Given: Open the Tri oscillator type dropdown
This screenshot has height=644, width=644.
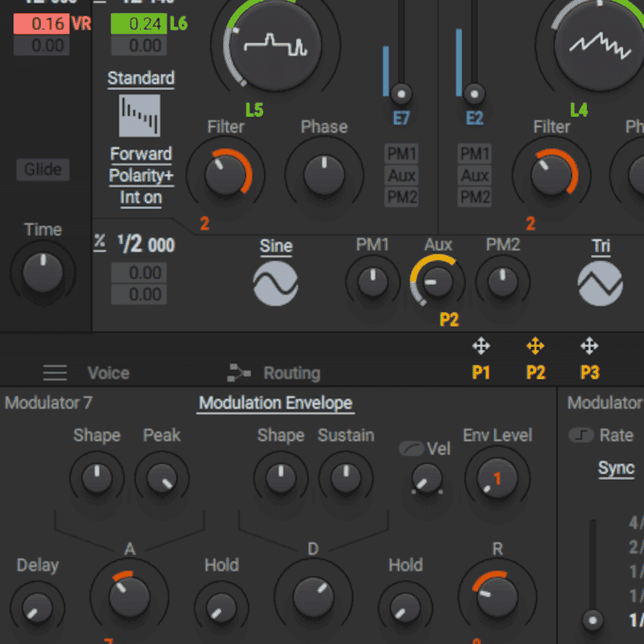Looking at the screenshot, I should point(601,246).
